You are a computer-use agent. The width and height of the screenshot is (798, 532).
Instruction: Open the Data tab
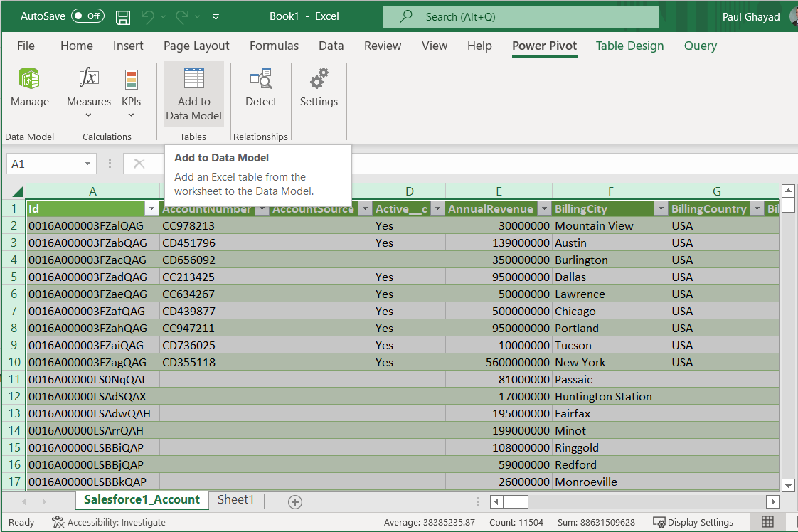pos(331,46)
